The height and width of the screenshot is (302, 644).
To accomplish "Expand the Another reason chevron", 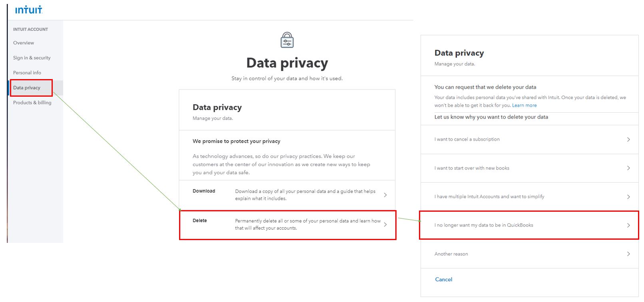I will coord(628,254).
